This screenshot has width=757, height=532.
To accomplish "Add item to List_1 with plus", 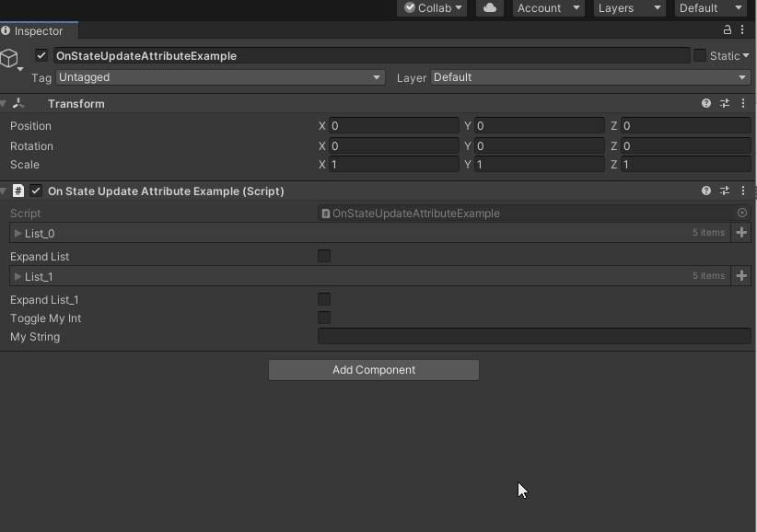I will [741, 276].
